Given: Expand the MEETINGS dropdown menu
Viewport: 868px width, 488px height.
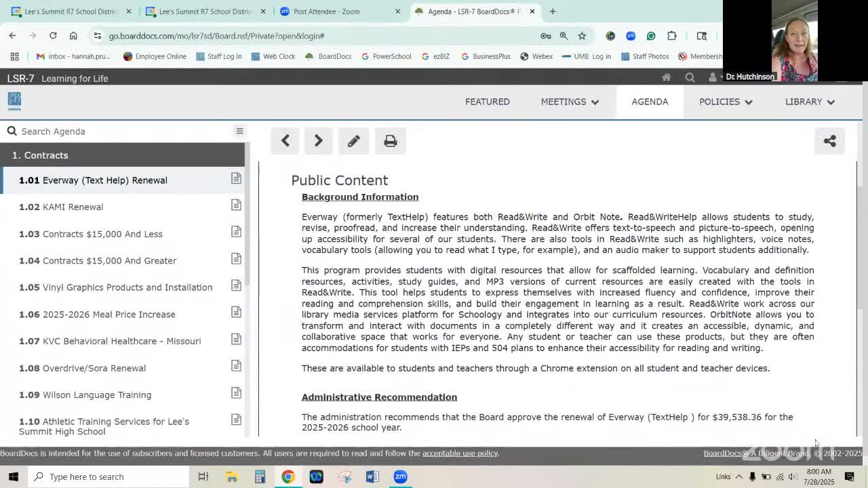Looking at the screenshot, I should click(x=570, y=102).
